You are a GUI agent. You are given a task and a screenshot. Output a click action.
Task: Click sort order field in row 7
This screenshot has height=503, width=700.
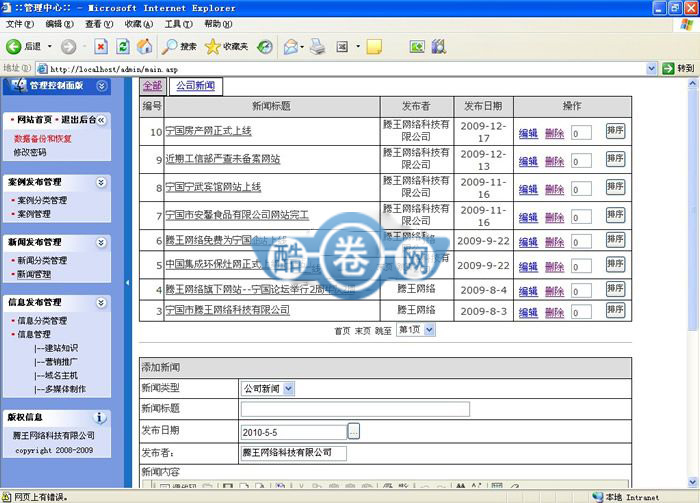pyautogui.click(x=581, y=217)
